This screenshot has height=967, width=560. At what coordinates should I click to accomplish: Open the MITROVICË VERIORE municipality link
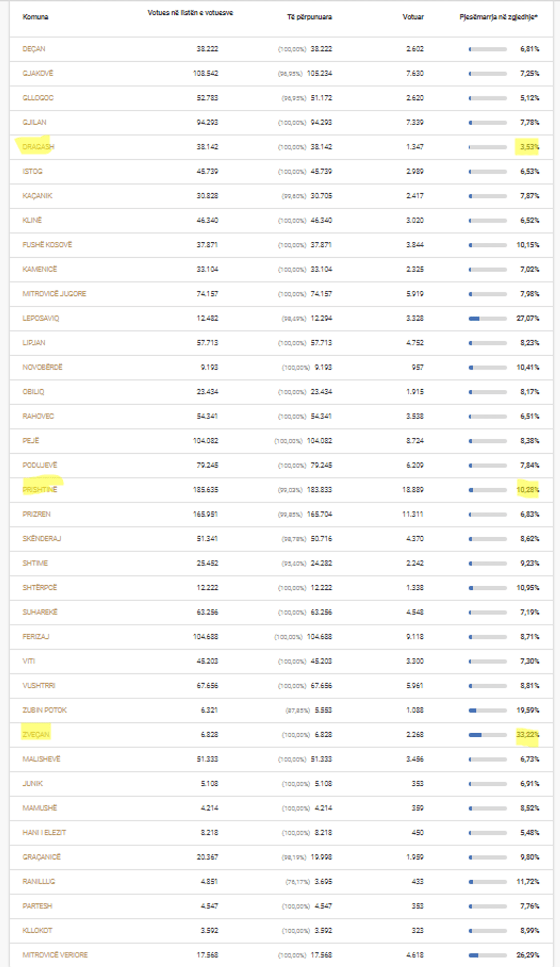[x=55, y=955]
